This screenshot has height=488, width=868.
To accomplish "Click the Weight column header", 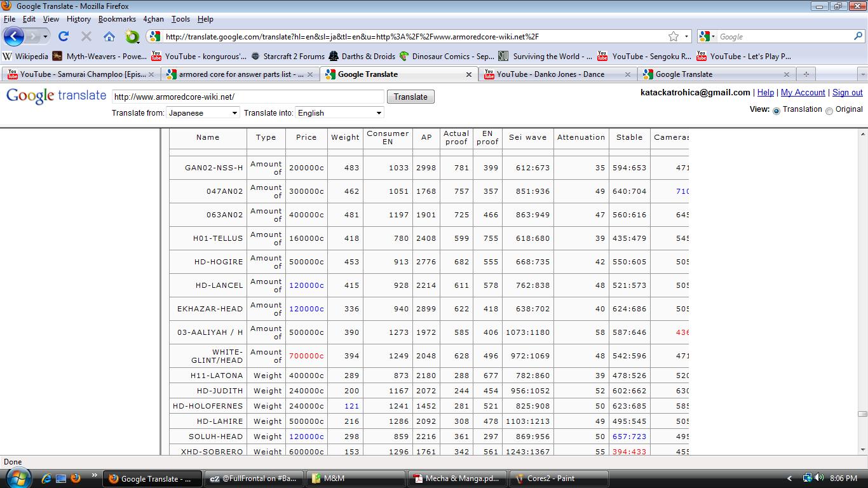I will point(345,137).
